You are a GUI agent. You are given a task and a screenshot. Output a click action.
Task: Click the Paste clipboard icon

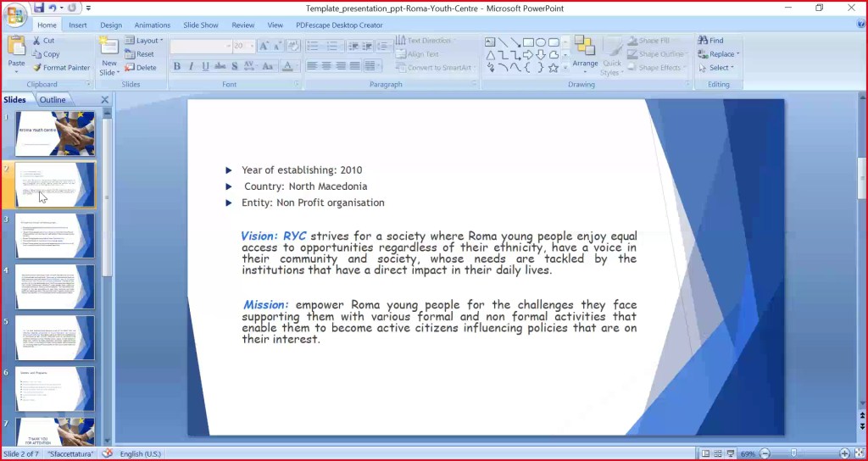coord(16,47)
